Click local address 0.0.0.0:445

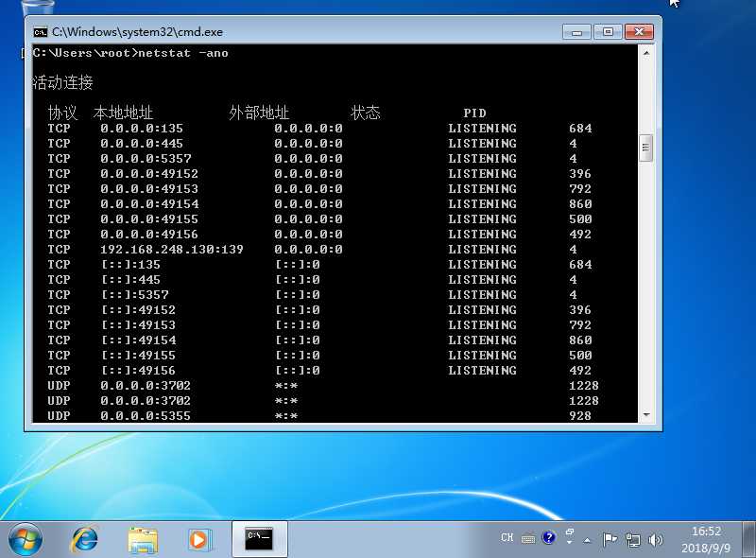point(142,144)
